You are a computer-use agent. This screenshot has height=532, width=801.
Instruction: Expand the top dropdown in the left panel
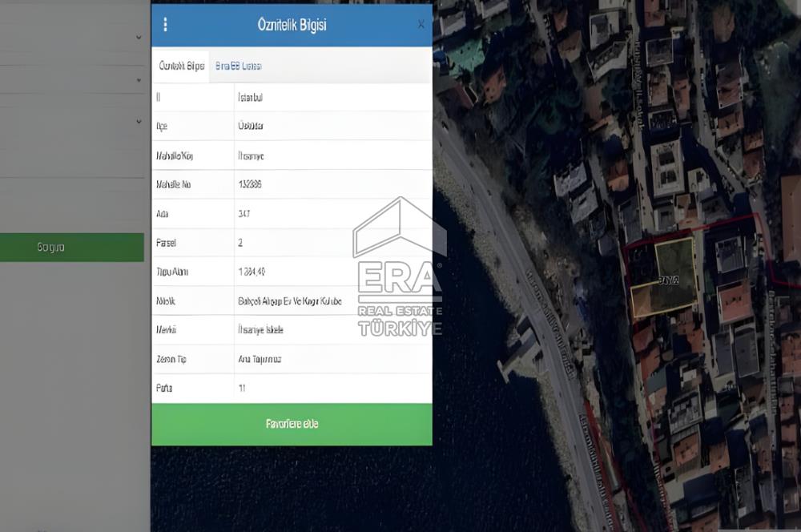[x=139, y=38]
